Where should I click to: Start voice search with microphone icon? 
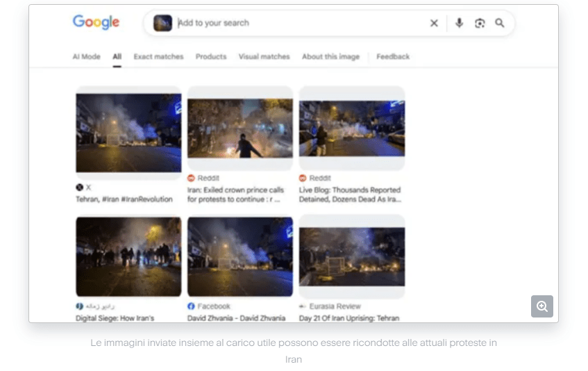(x=459, y=23)
